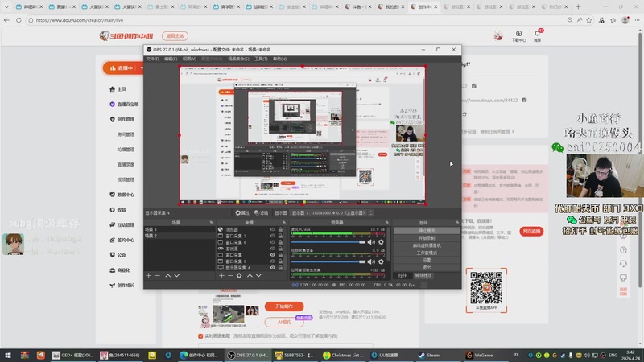The width and height of the screenshot is (644, 362).
Task: Open a new browser tab
Action: 578,6
